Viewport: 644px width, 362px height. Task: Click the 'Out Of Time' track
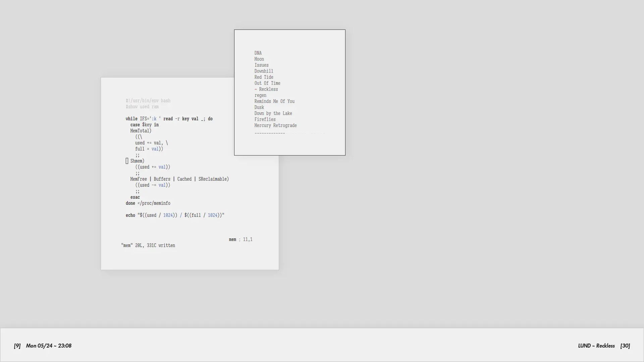click(267, 83)
